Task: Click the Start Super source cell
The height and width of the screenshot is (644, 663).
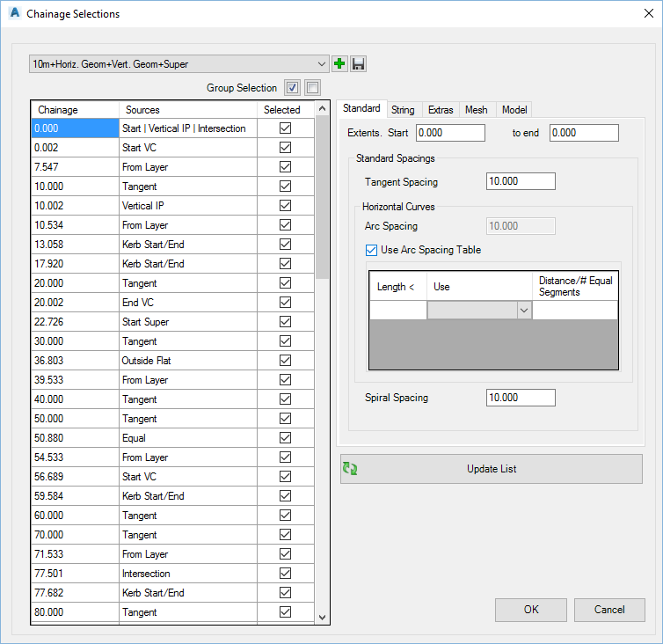Action: coord(188,322)
